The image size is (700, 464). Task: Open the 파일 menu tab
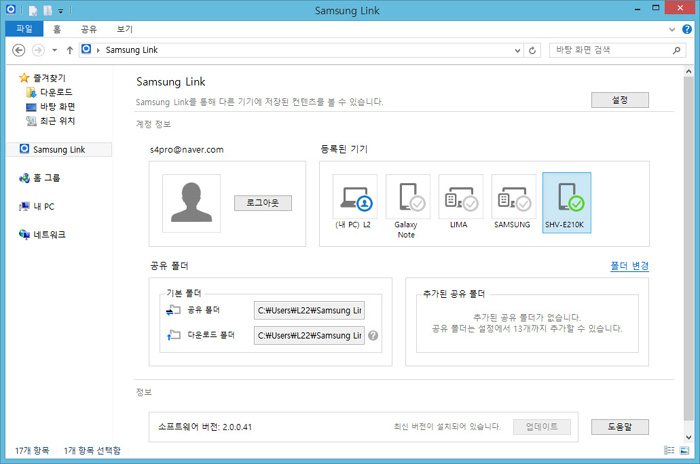[24, 29]
